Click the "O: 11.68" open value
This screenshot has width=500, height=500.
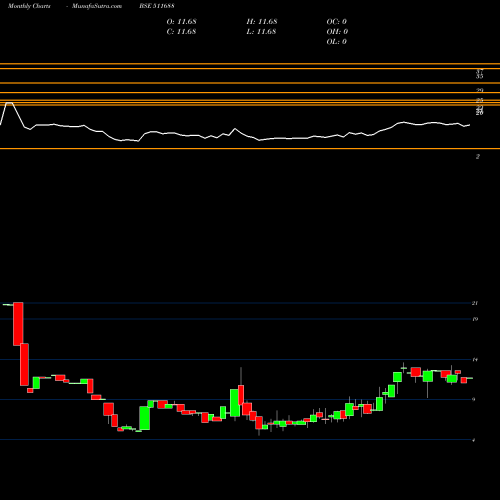[x=182, y=21]
